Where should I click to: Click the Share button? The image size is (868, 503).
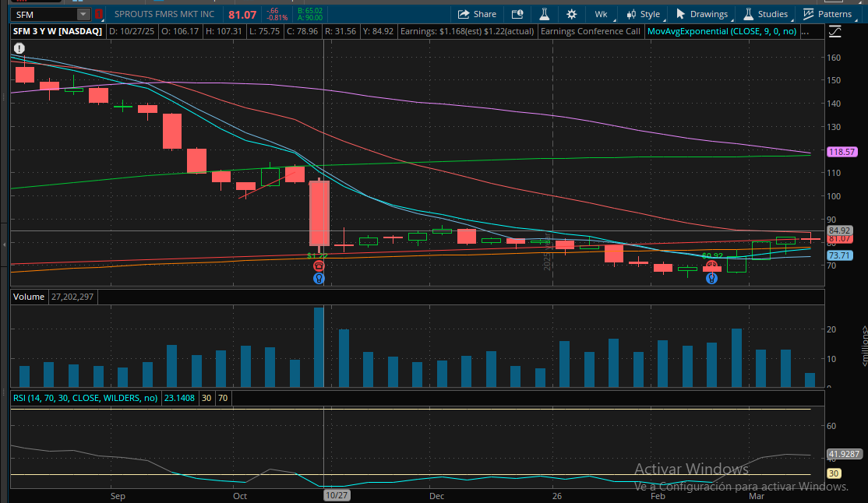pyautogui.click(x=477, y=14)
